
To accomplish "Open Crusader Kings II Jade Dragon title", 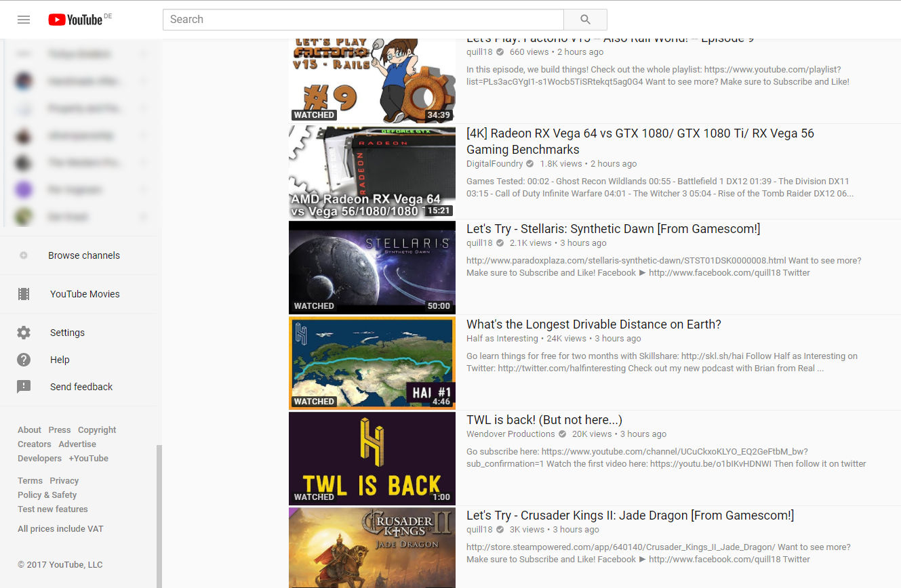I will 630,516.
